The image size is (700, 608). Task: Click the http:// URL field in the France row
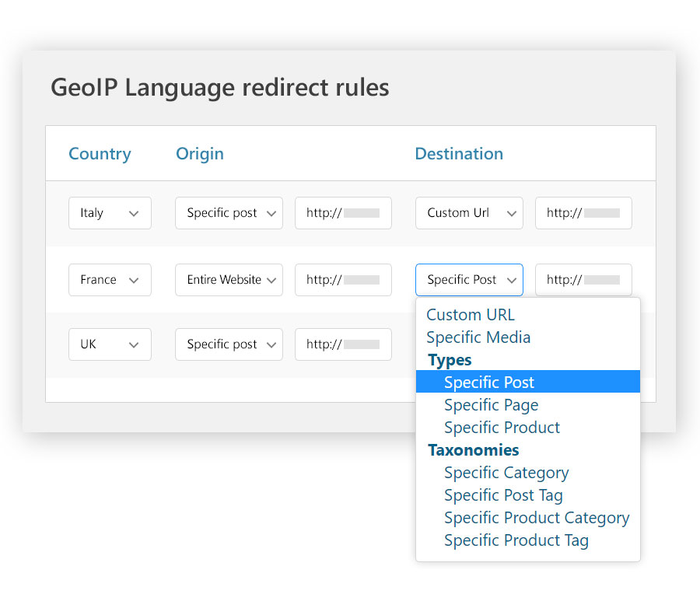point(343,279)
